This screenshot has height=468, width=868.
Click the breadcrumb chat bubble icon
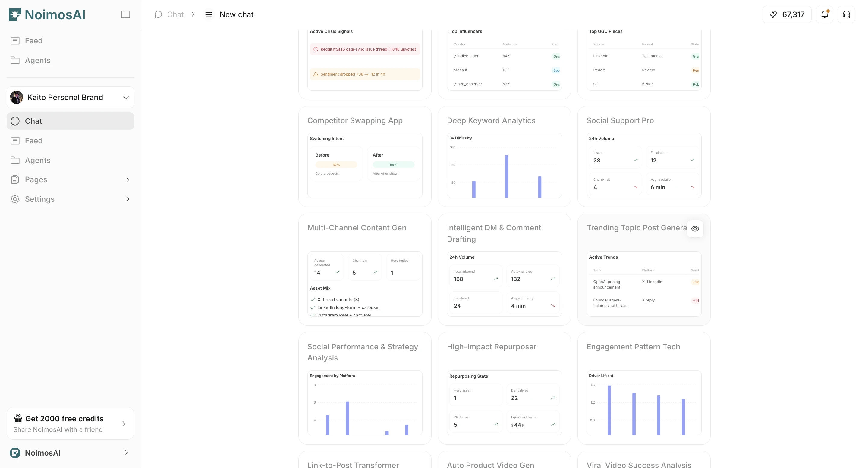pyautogui.click(x=158, y=14)
